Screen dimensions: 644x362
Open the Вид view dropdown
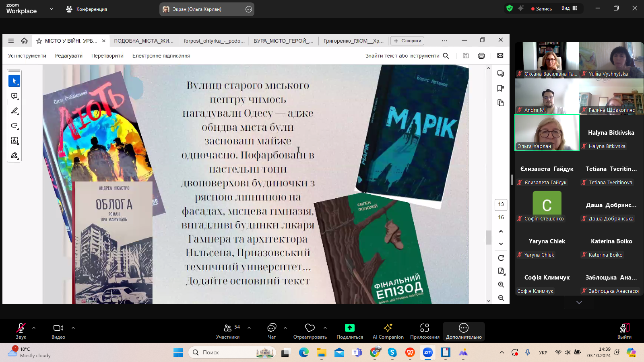(569, 8)
